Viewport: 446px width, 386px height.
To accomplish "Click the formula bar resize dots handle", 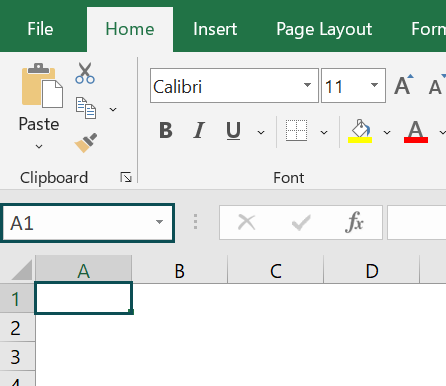I will pyautogui.click(x=196, y=222).
